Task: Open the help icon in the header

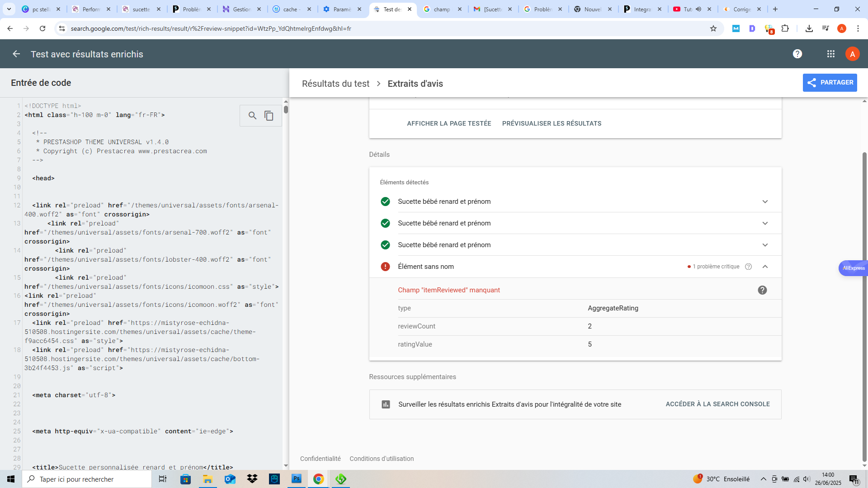Action: tap(797, 54)
